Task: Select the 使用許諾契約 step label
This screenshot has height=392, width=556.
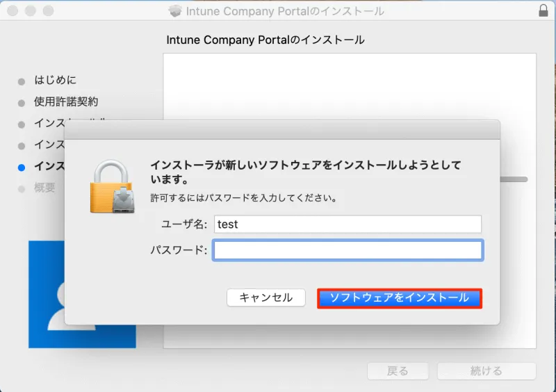Action: click(66, 102)
